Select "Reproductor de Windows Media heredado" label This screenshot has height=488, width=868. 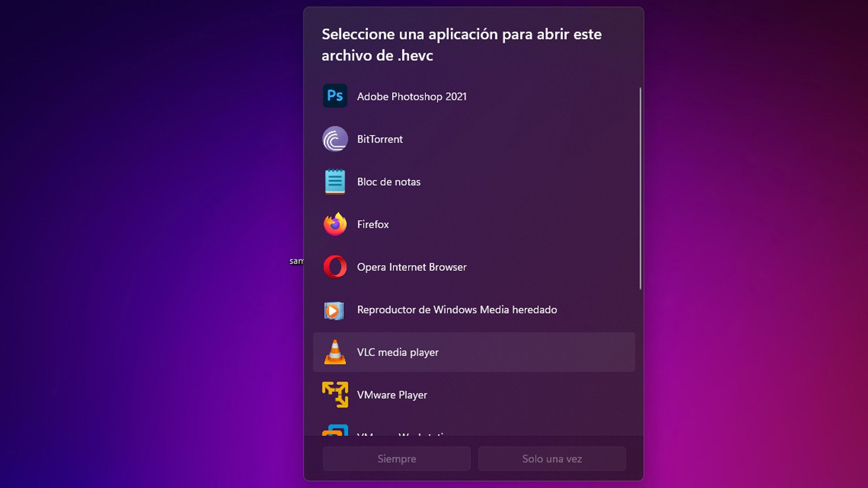tap(457, 310)
